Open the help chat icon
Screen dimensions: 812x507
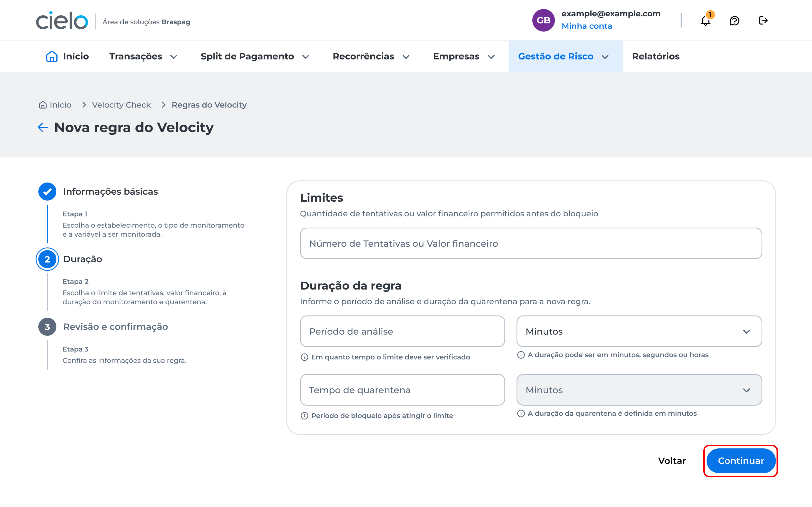pyautogui.click(x=734, y=21)
